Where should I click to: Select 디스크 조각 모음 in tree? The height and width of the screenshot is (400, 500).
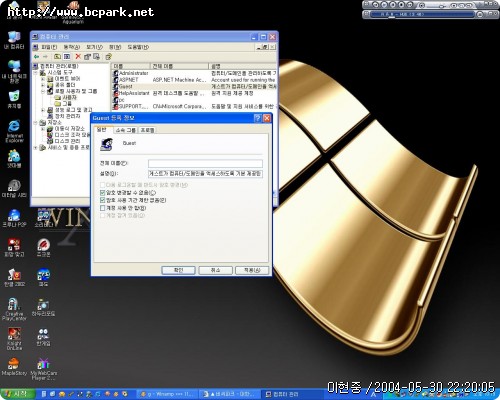tap(69, 135)
